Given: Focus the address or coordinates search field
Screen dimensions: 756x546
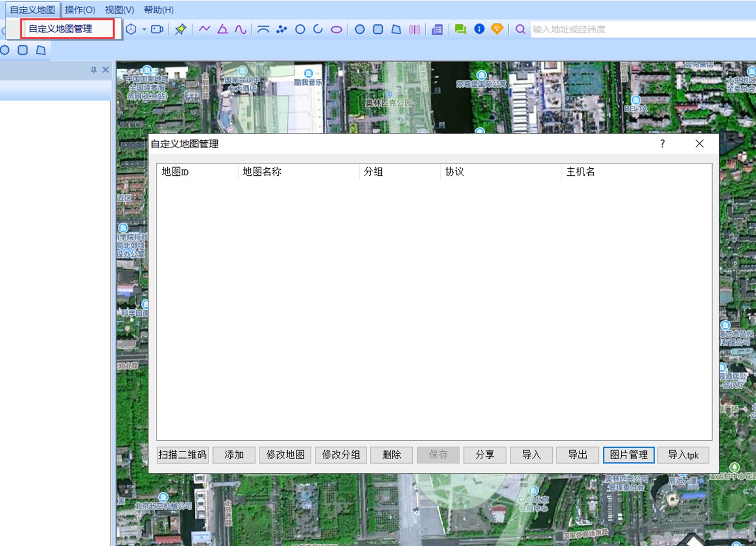Looking at the screenshot, I should [x=641, y=29].
